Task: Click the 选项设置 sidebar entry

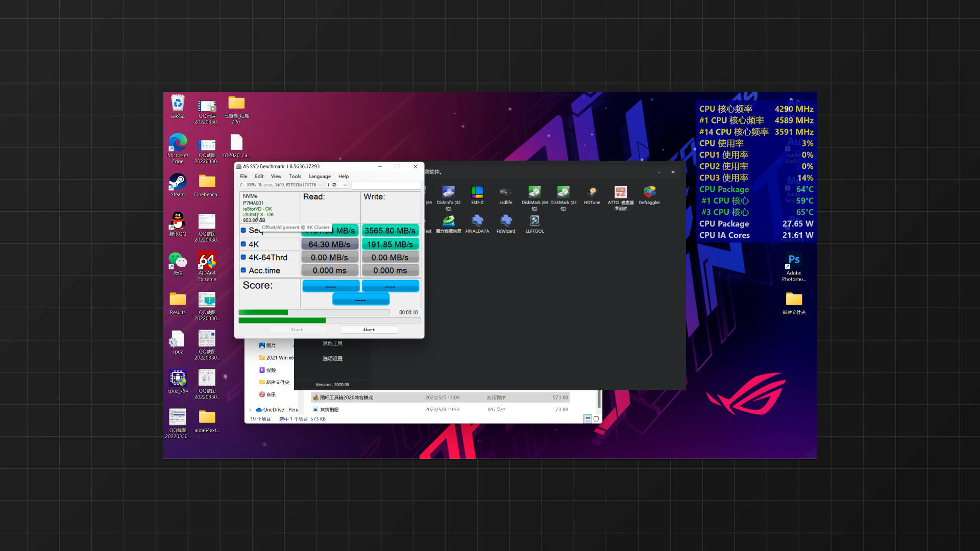Action: [x=332, y=359]
